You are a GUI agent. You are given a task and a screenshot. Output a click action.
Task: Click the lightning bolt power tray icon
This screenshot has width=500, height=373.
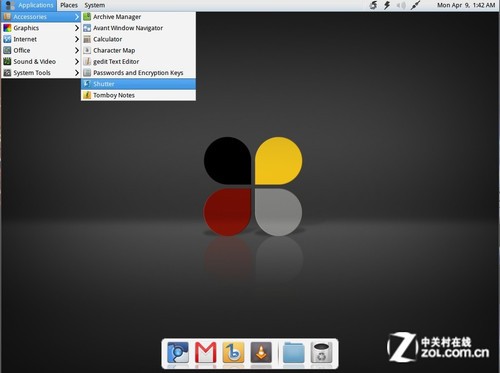(x=387, y=5)
